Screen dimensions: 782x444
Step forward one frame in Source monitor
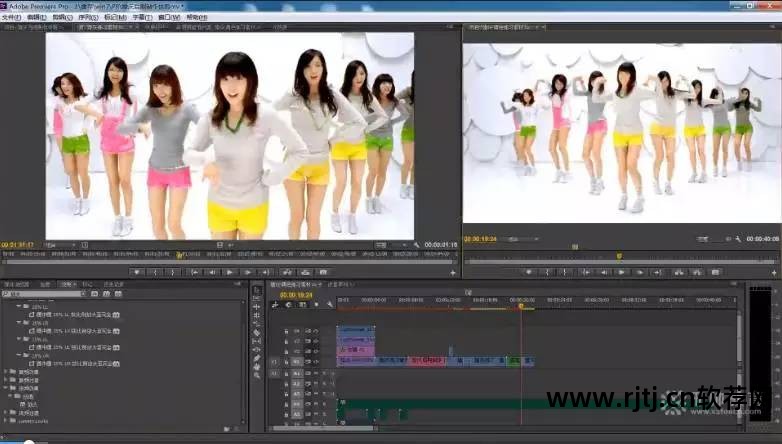(x=248, y=272)
